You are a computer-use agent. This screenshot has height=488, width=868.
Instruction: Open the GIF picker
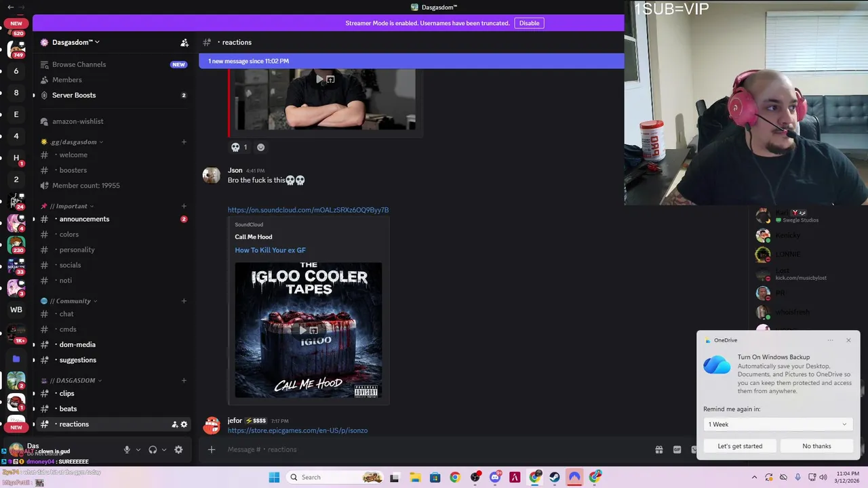point(677,449)
